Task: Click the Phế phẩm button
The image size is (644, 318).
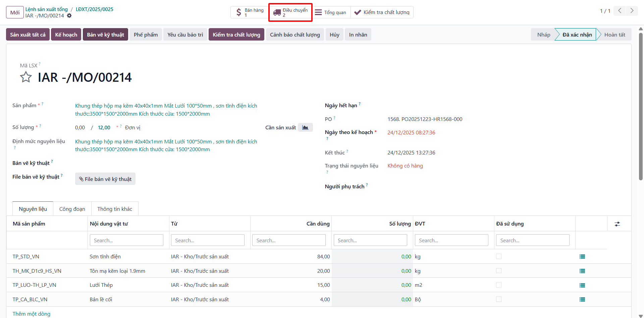Action: 146,35
